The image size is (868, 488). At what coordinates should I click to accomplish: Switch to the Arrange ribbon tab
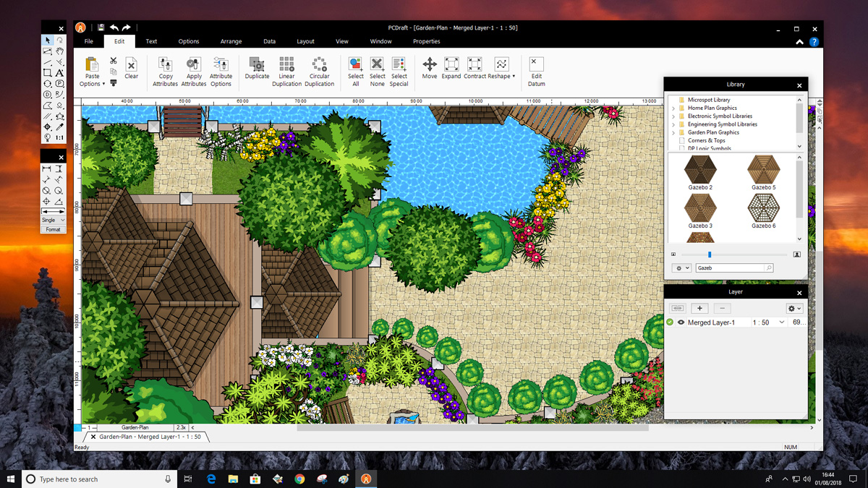click(231, 41)
